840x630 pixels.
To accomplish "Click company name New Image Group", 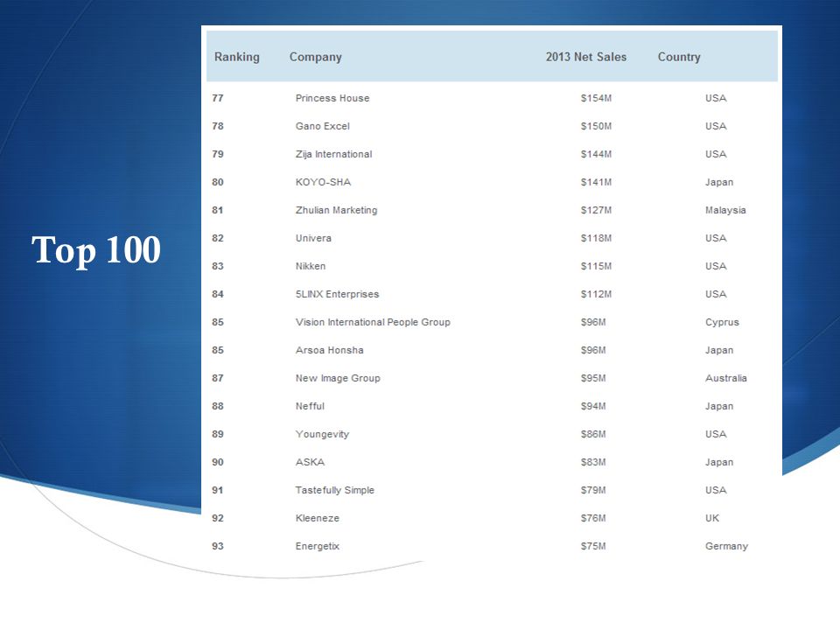I will tap(338, 378).
